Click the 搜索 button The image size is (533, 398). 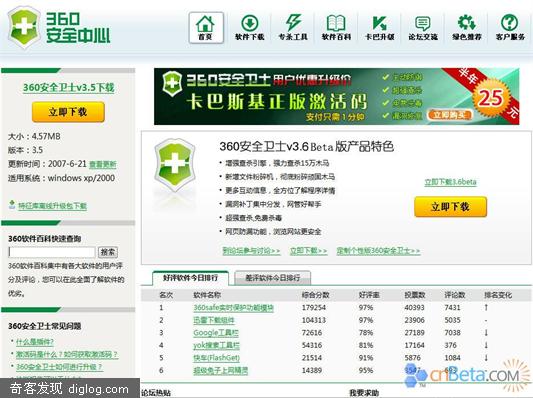(108, 252)
